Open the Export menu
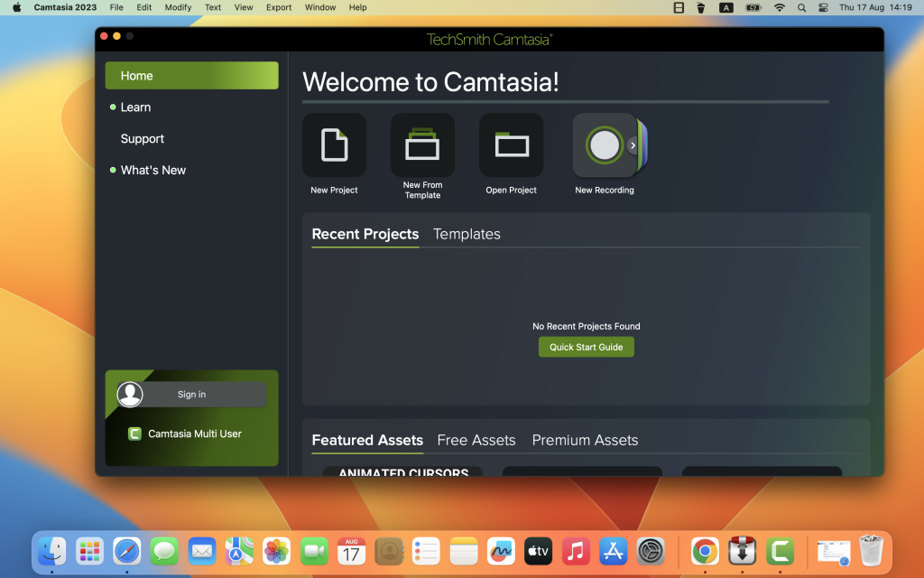The width and height of the screenshot is (924, 578). tap(279, 7)
